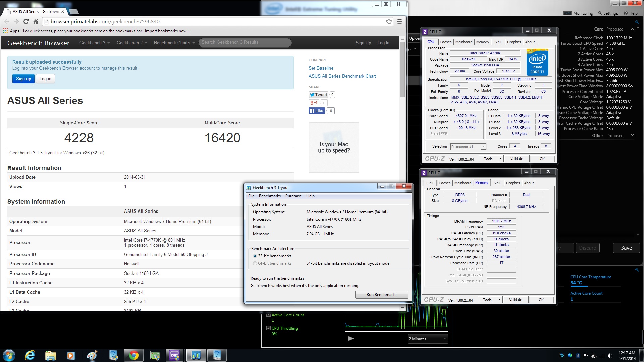This screenshot has width=644, height=362.
Task: Click Run Benchmarks button
Action: point(381,295)
